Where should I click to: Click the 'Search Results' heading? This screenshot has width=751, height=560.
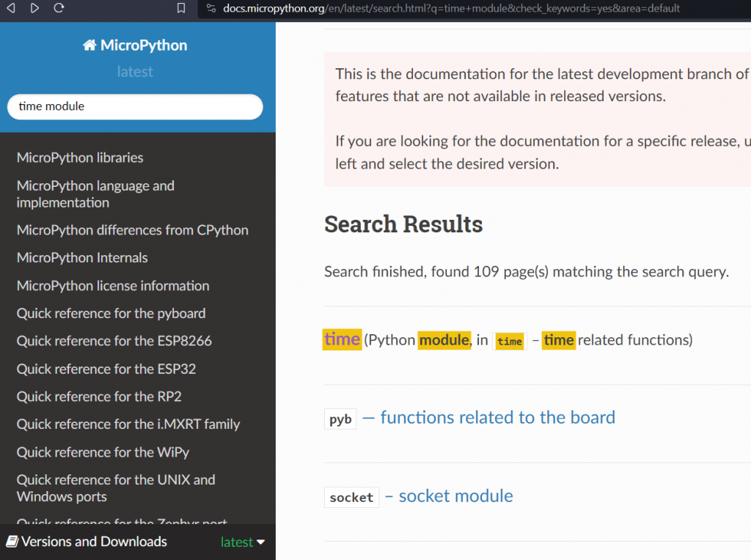(x=403, y=224)
